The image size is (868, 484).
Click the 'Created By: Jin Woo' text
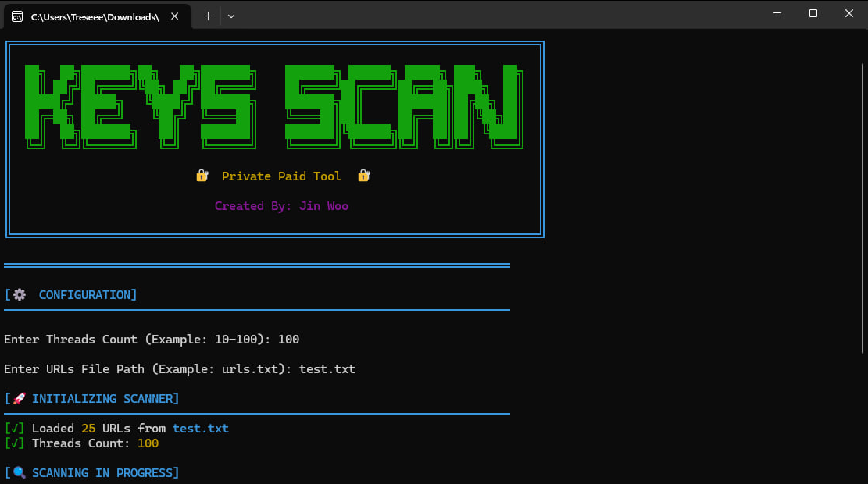(x=281, y=206)
